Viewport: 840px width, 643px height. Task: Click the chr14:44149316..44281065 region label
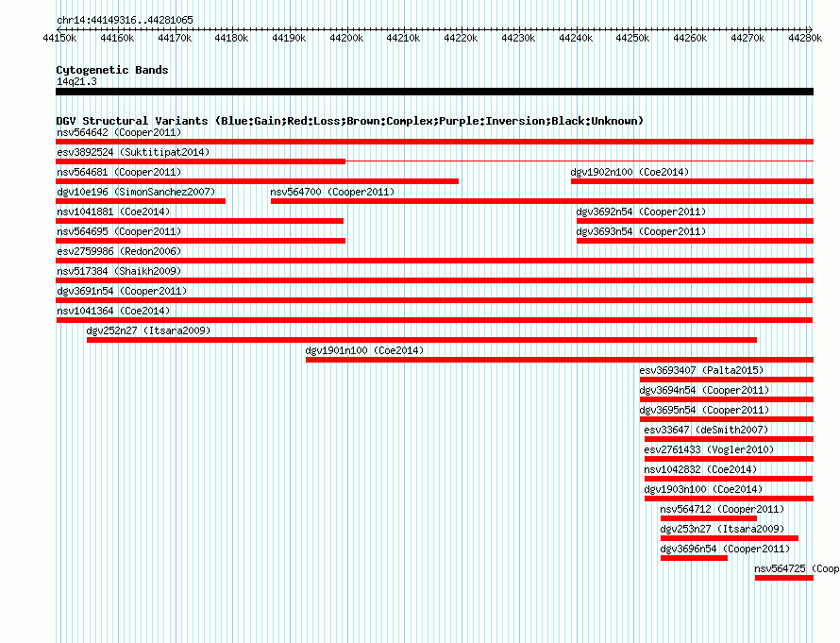125,20
